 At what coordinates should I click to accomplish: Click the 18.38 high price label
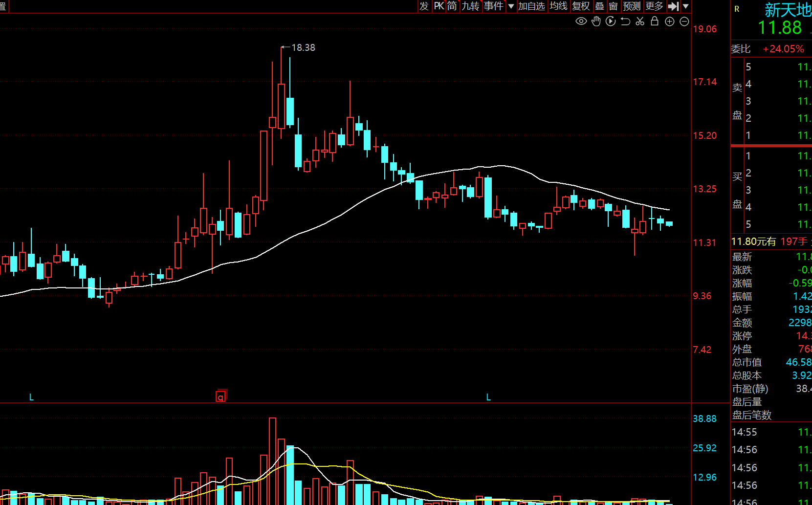[303, 47]
